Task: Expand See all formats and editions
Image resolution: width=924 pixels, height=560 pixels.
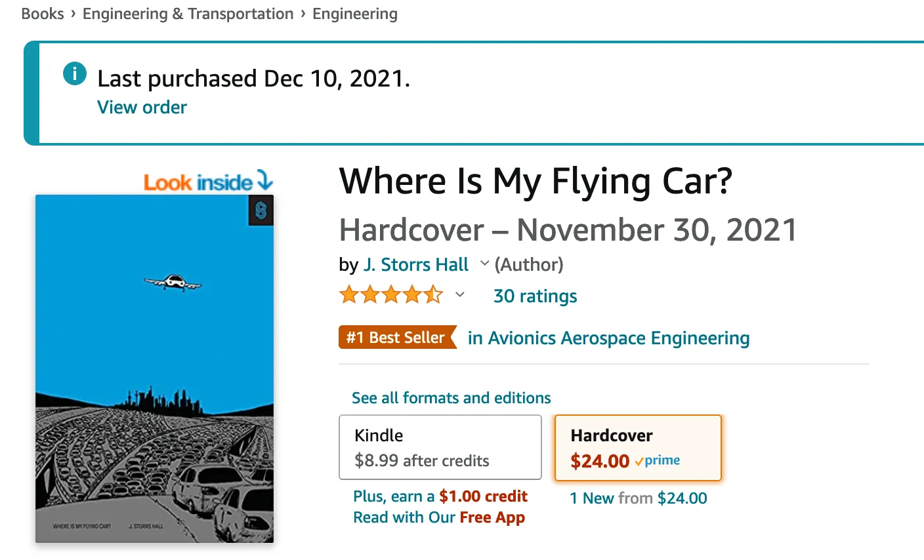Action: [450, 397]
